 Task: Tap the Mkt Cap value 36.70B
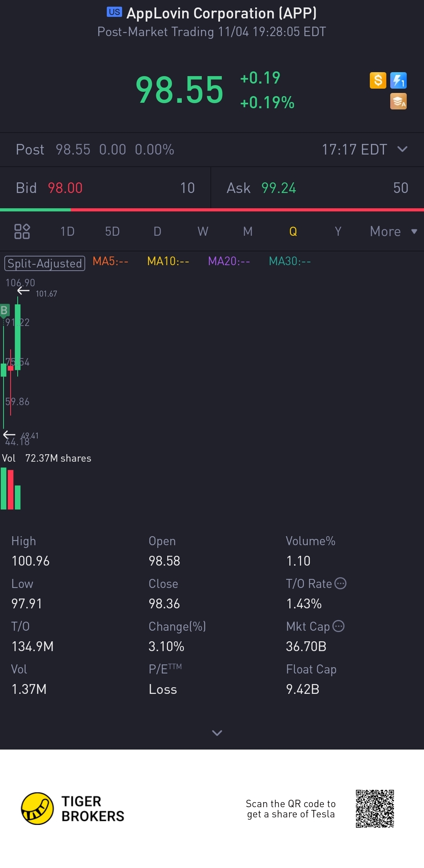point(306,646)
